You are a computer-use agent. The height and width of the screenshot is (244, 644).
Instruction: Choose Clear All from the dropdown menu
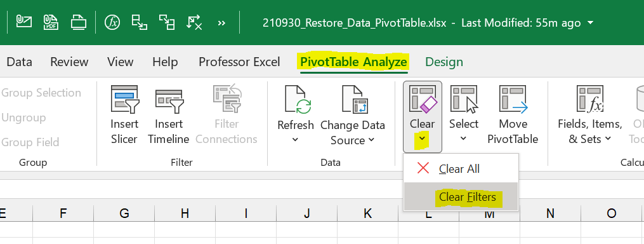pos(461,168)
